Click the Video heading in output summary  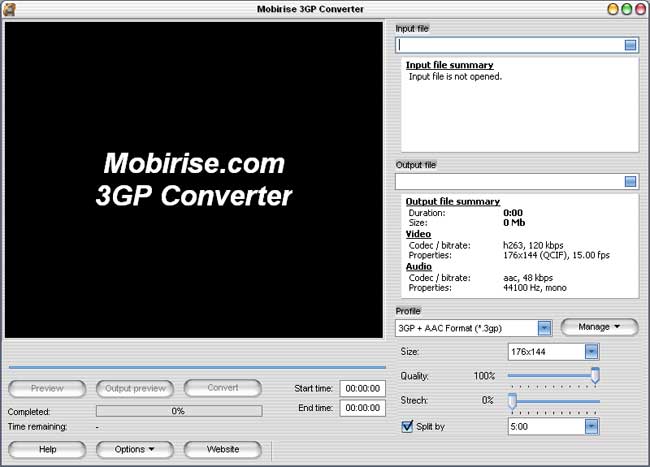tap(418, 234)
